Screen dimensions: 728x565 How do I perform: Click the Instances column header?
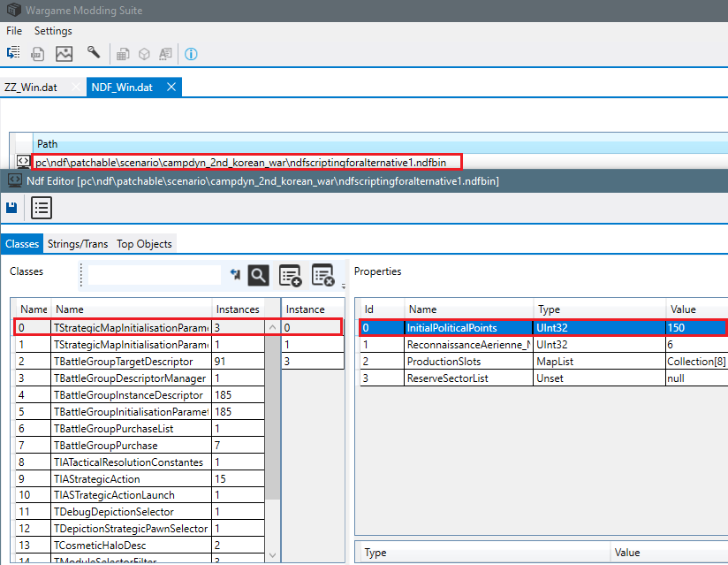pyautogui.click(x=238, y=309)
